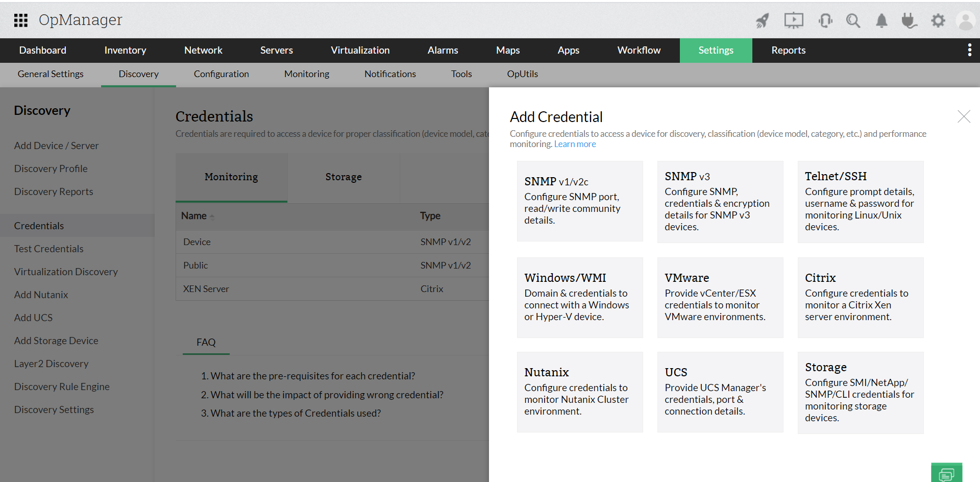This screenshot has width=980, height=482.
Task: Select the Windows/WMI credential card
Action: click(579, 297)
